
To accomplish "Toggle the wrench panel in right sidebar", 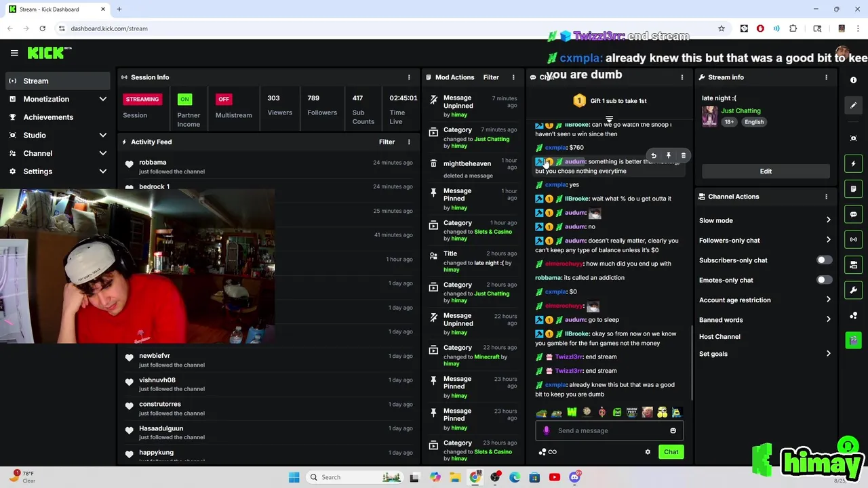I will pos(853,290).
